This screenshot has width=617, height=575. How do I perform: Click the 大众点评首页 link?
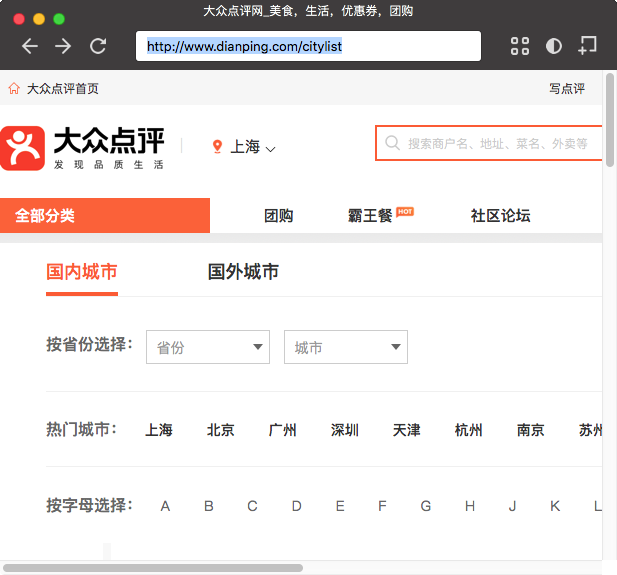(x=63, y=89)
